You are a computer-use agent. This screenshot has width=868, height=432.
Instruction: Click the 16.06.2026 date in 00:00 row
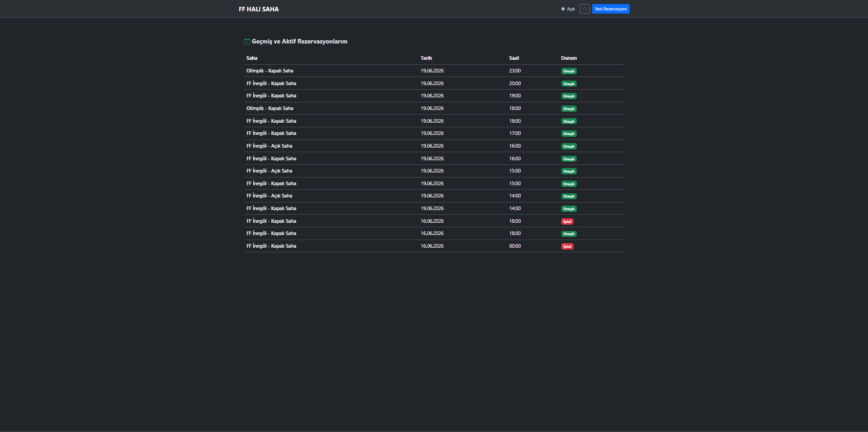click(x=432, y=246)
